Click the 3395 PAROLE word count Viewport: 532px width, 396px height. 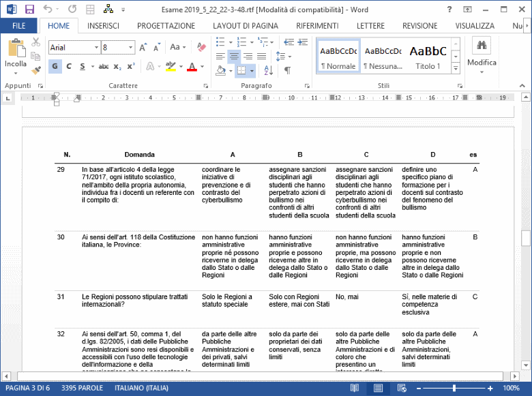(82, 388)
